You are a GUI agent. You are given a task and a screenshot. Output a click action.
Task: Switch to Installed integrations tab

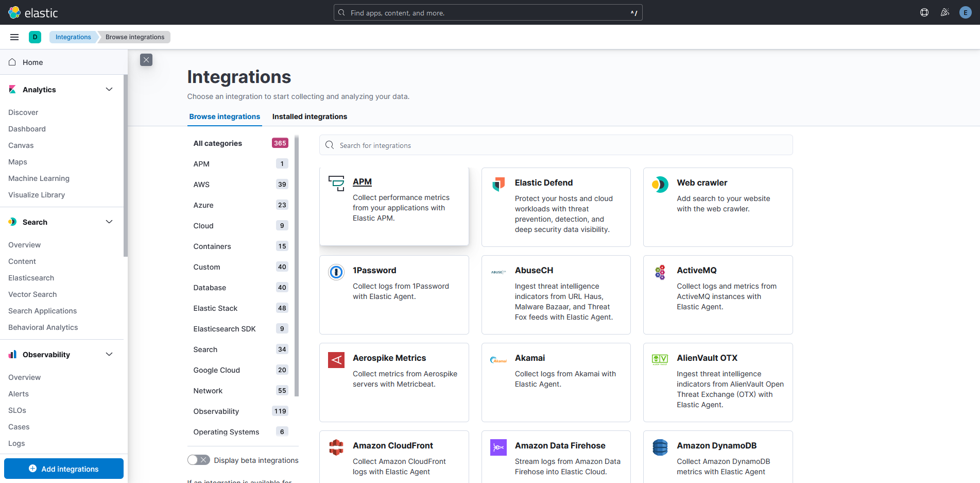click(310, 116)
